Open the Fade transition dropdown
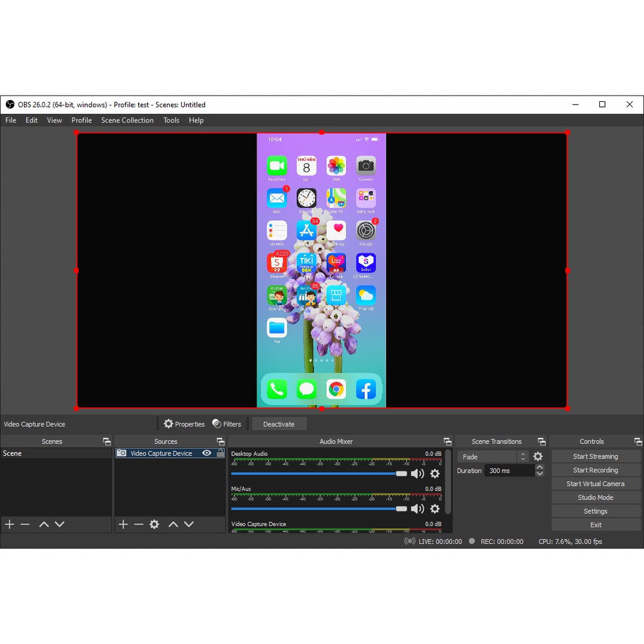Screen dimensions: 644x644 492,457
